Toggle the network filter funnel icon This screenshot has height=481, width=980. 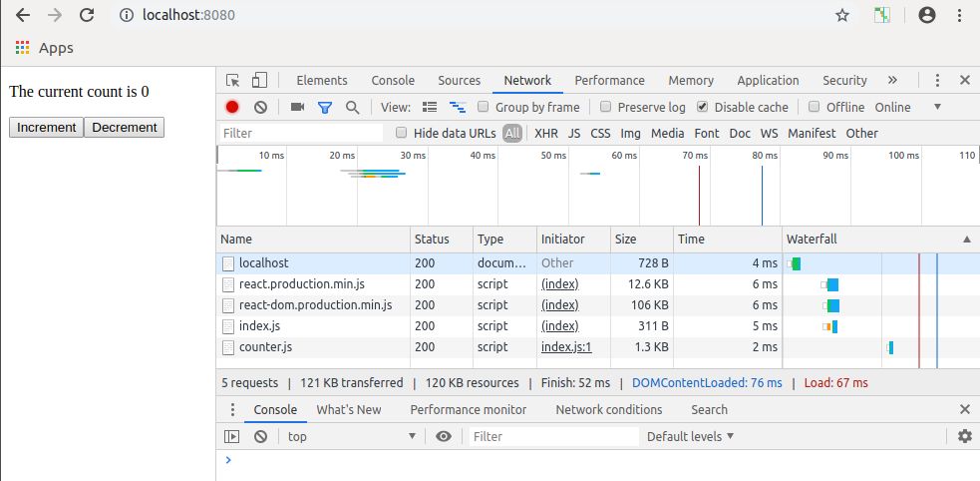click(x=325, y=107)
